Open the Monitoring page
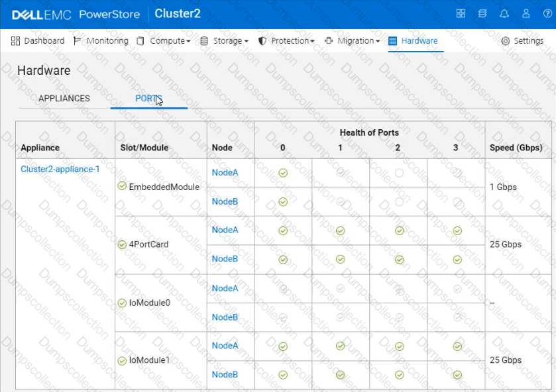Viewport: 556px width, 392px height. (x=101, y=41)
